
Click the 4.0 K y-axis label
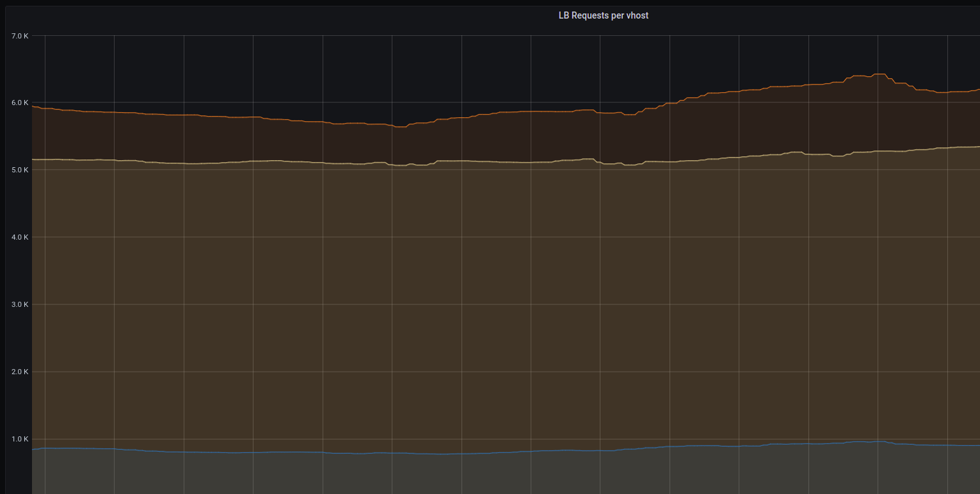pyautogui.click(x=20, y=237)
